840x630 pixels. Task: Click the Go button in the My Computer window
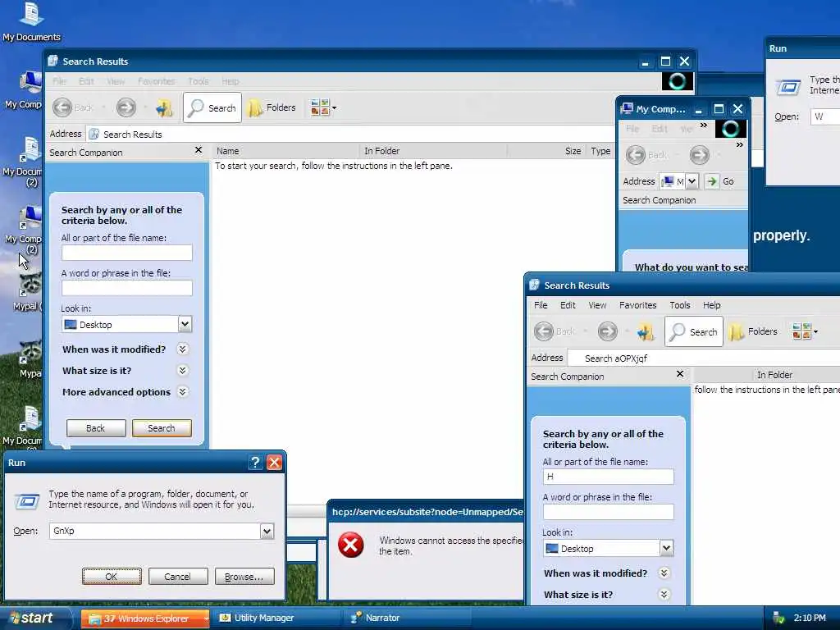coord(720,181)
